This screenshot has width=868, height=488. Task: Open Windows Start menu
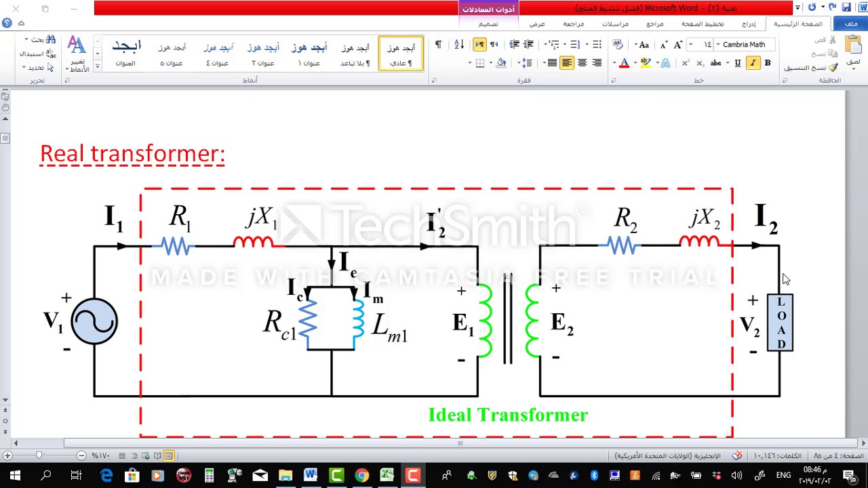[15, 476]
